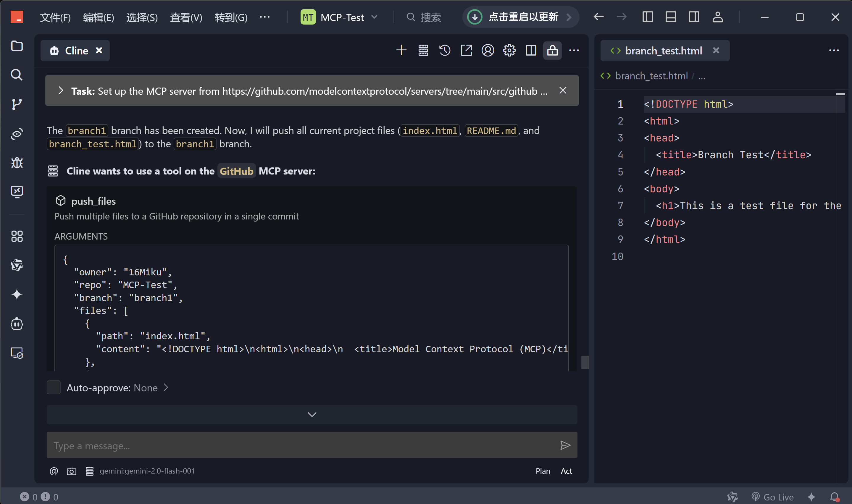Switch to Plan mode
Image resolution: width=852 pixels, height=504 pixels.
[543, 471]
